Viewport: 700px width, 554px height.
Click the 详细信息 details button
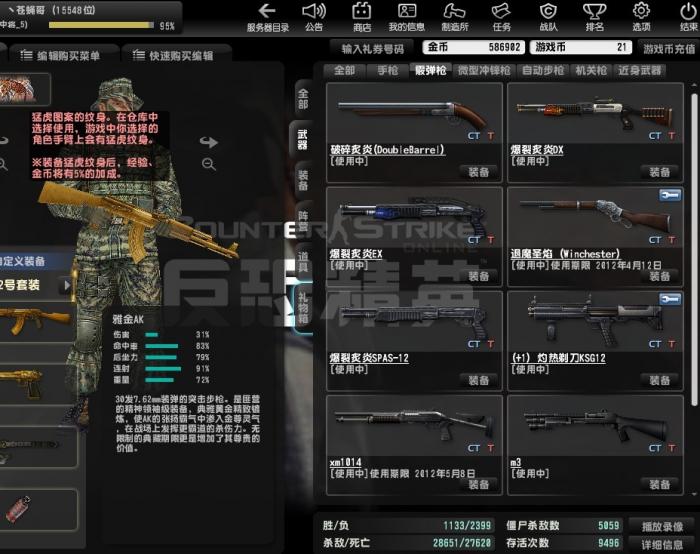tap(662, 545)
